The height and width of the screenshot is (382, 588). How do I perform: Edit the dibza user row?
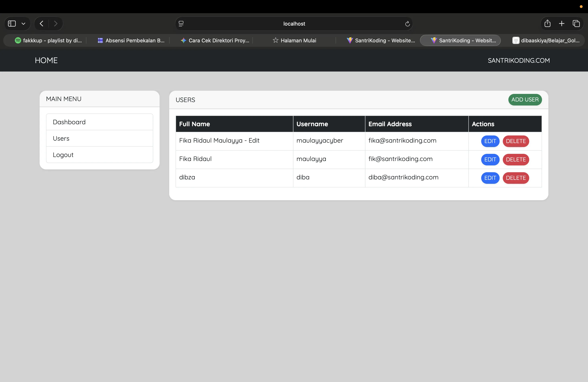coord(490,178)
